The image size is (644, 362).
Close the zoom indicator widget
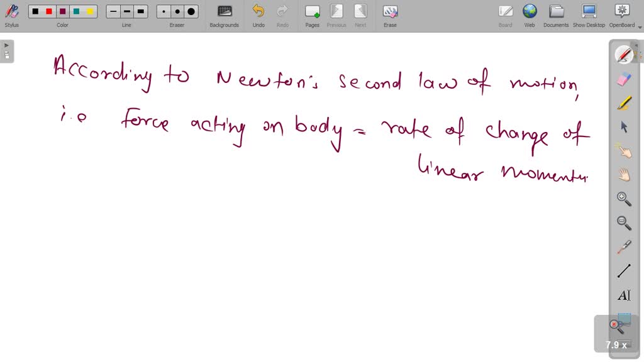[x=614, y=324]
